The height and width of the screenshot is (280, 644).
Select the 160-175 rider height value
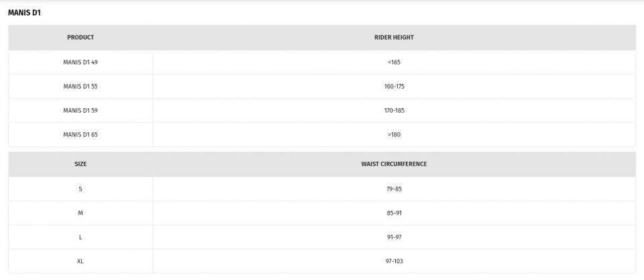point(394,87)
